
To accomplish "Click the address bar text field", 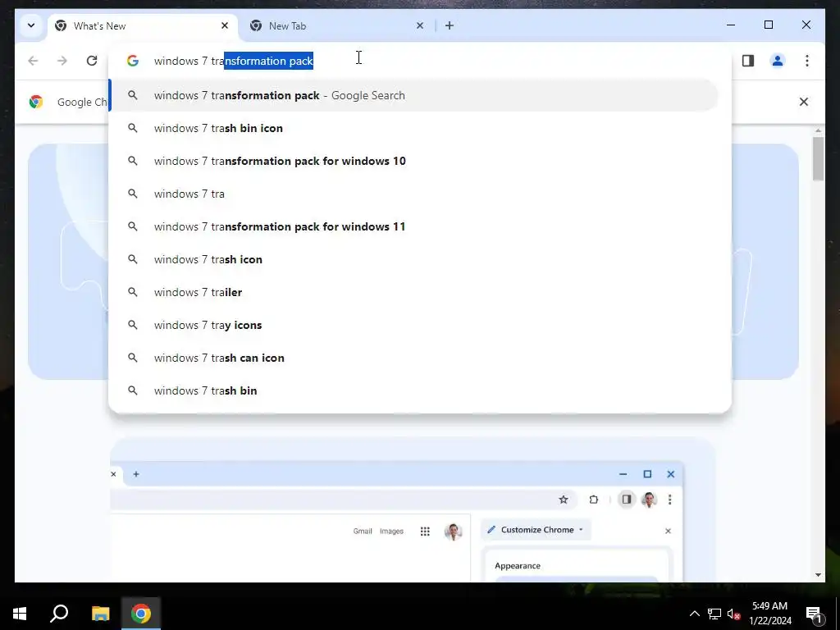I will click(420, 61).
